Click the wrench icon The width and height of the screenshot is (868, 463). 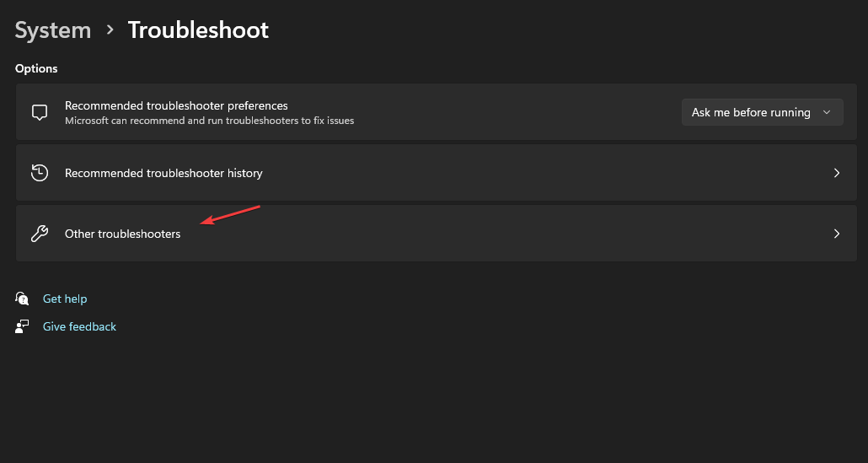[40, 234]
